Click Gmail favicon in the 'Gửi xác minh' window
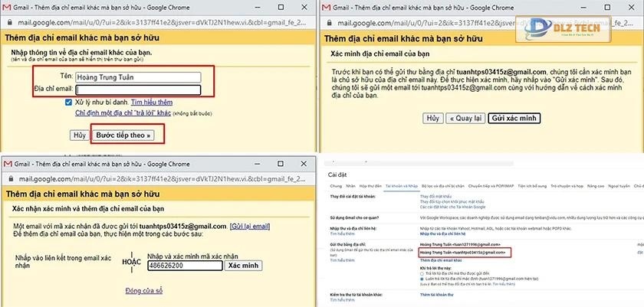 click(330, 7)
